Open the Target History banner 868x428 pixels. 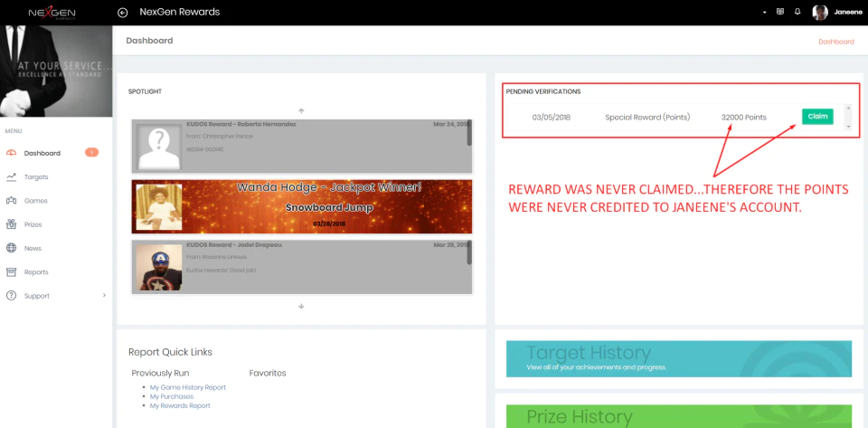(679, 359)
